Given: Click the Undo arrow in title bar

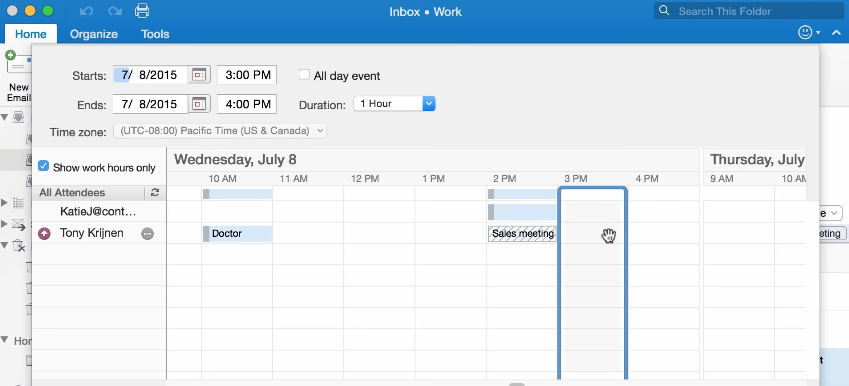Looking at the screenshot, I should tap(86, 11).
